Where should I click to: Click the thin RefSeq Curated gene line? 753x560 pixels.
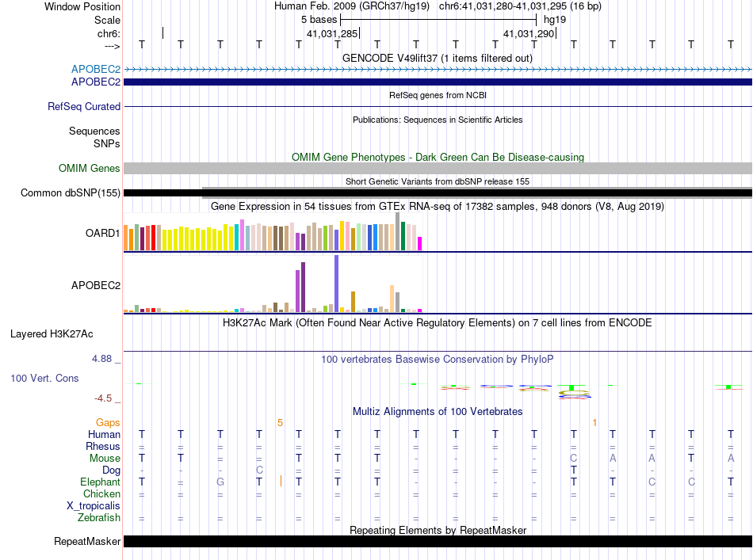pyautogui.click(x=438, y=106)
